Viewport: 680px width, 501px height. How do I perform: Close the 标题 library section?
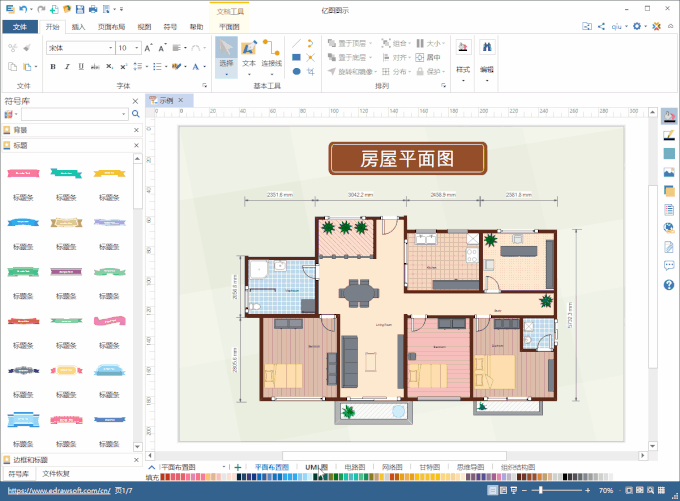click(135, 145)
